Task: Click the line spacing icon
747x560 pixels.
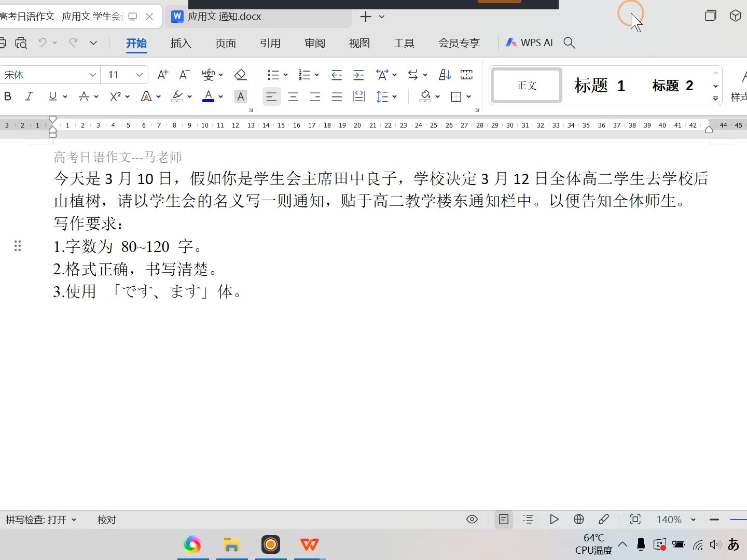Action: coord(382,96)
